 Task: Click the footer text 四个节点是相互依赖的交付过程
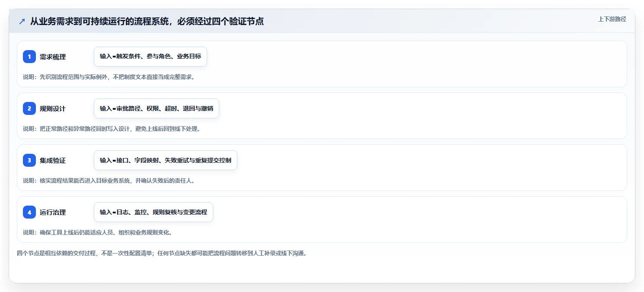pos(162,254)
